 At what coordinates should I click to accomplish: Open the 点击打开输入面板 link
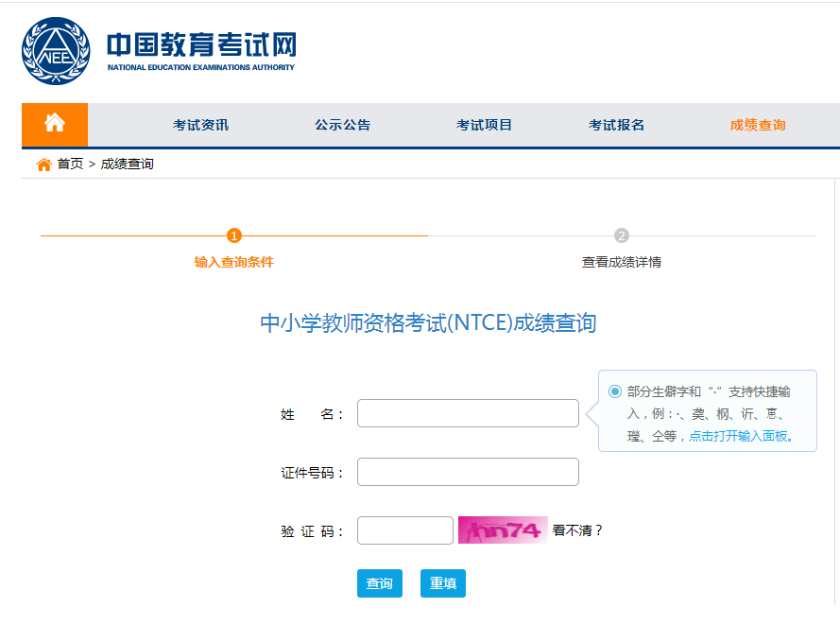[743, 436]
